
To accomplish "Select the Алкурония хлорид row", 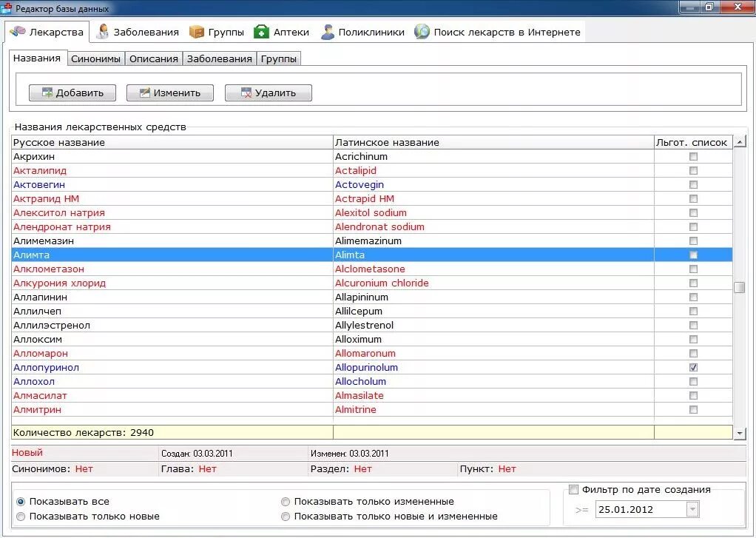I will click(372, 283).
